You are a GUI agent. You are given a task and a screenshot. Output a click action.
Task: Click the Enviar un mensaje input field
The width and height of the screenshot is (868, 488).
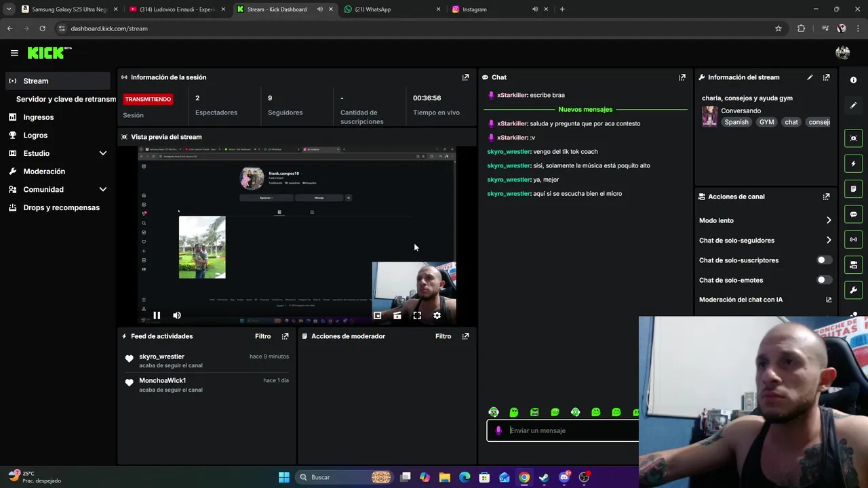coord(563,430)
